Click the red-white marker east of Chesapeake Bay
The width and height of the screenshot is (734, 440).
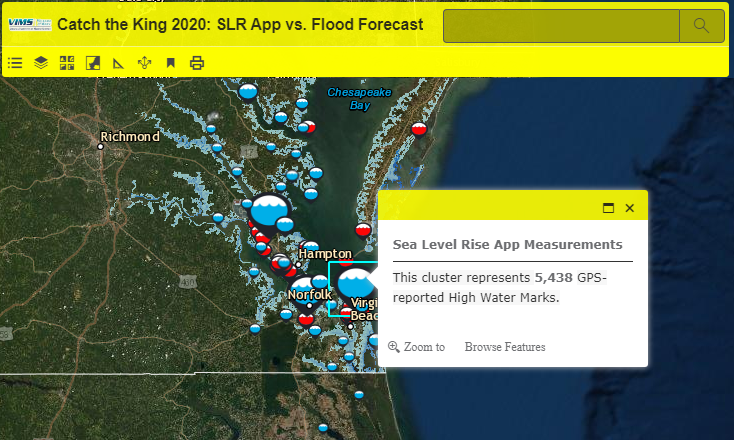419,129
